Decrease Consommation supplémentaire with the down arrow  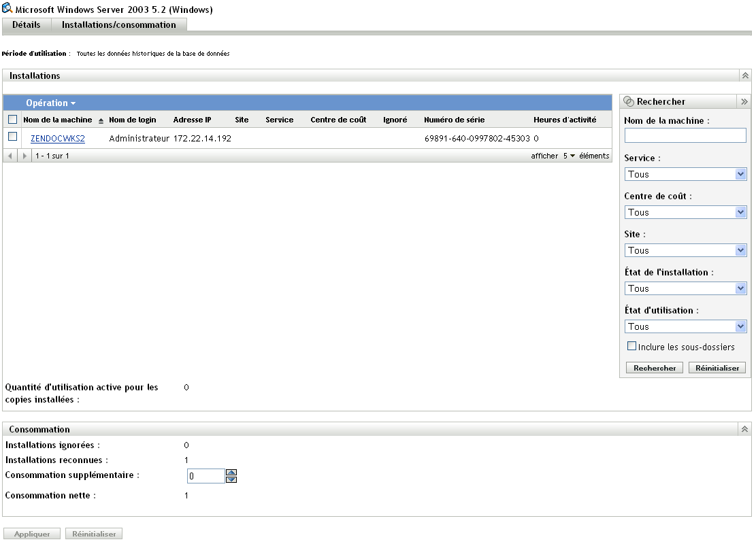(x=231, y=479)
